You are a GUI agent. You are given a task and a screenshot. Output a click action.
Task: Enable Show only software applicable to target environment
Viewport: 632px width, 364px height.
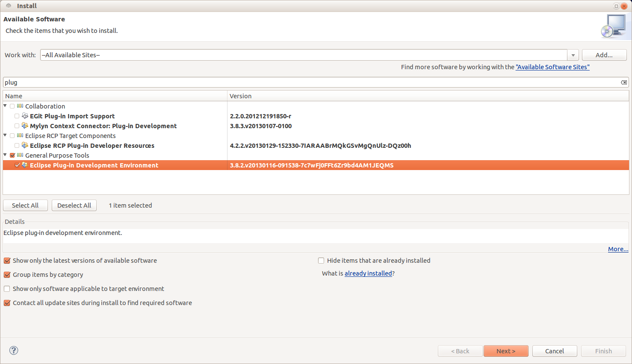pyautogui.click(x=7, y=289)
